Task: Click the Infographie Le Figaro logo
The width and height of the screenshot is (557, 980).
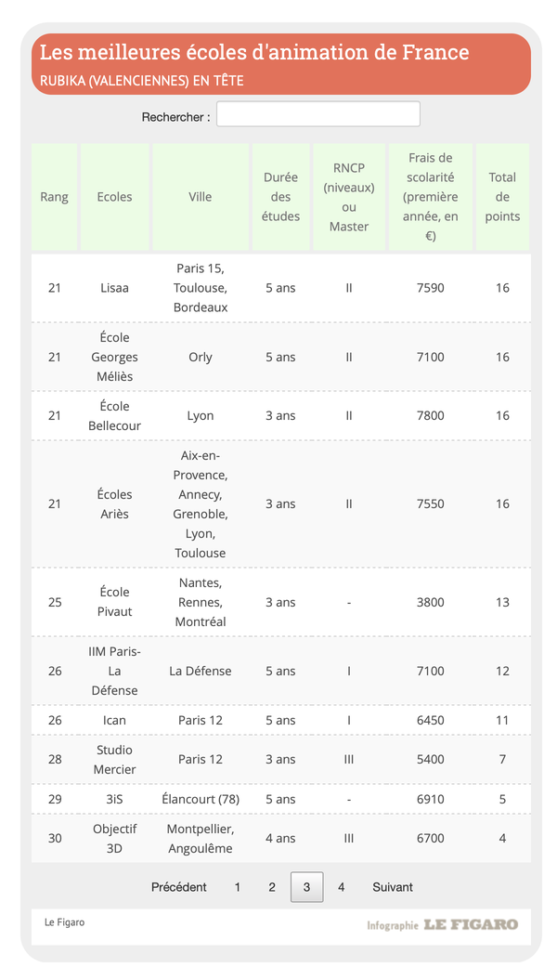Action: pyautogui.click(x=442, y=924)
